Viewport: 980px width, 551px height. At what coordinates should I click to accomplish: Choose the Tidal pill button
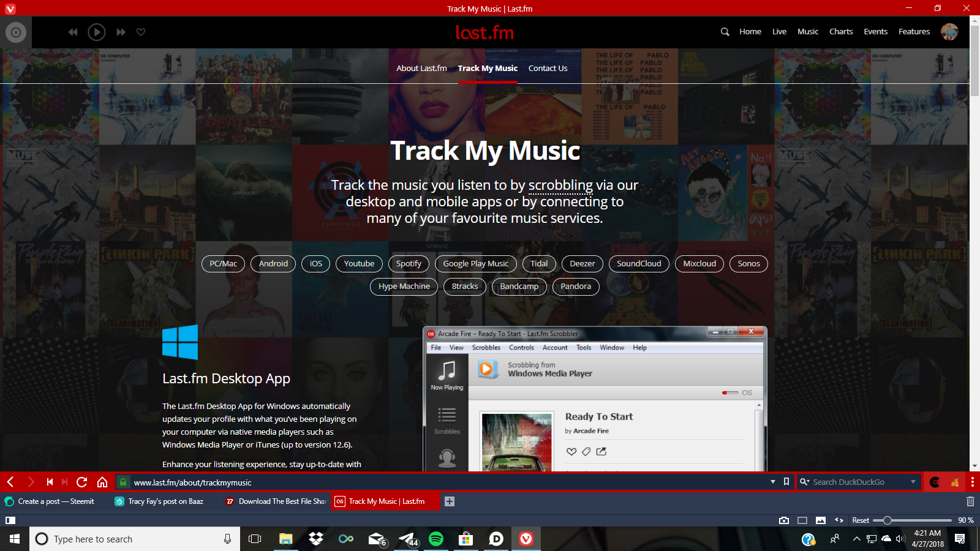pyautogui.click(x=539, y=264)
